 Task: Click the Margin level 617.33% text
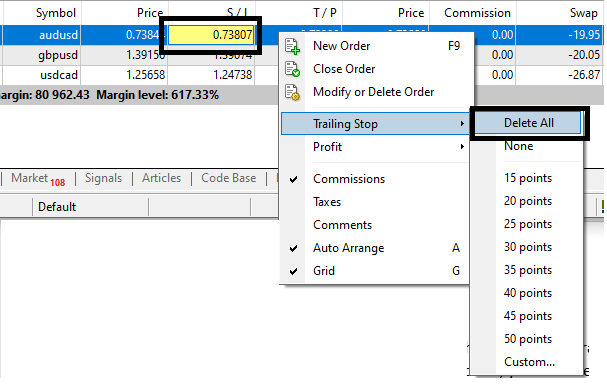[158, 95]
